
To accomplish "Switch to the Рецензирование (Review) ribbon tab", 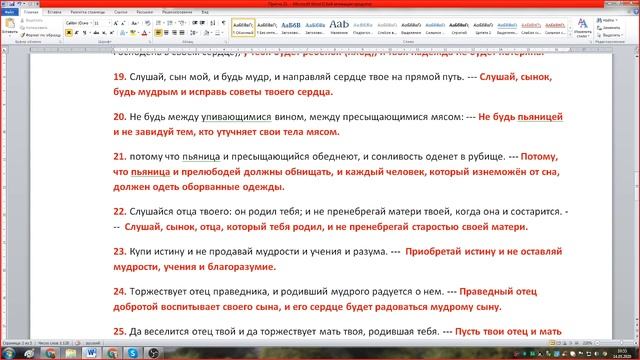I will [177, 12].
